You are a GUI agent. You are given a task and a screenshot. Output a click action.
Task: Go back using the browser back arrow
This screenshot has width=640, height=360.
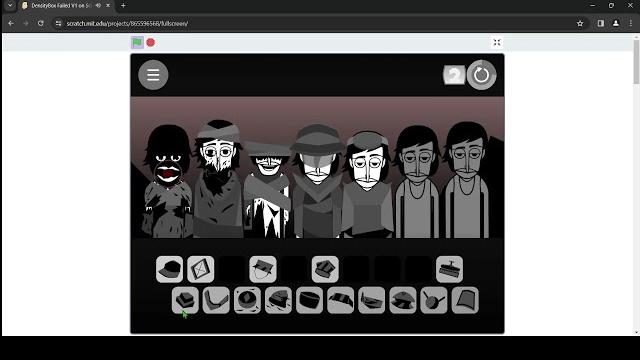tap(11, 24)
